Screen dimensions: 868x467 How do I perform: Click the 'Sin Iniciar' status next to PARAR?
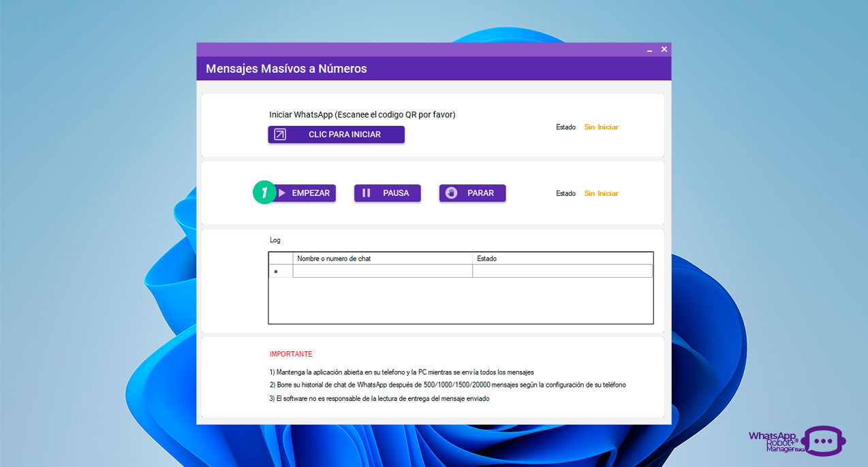point(601,193)
